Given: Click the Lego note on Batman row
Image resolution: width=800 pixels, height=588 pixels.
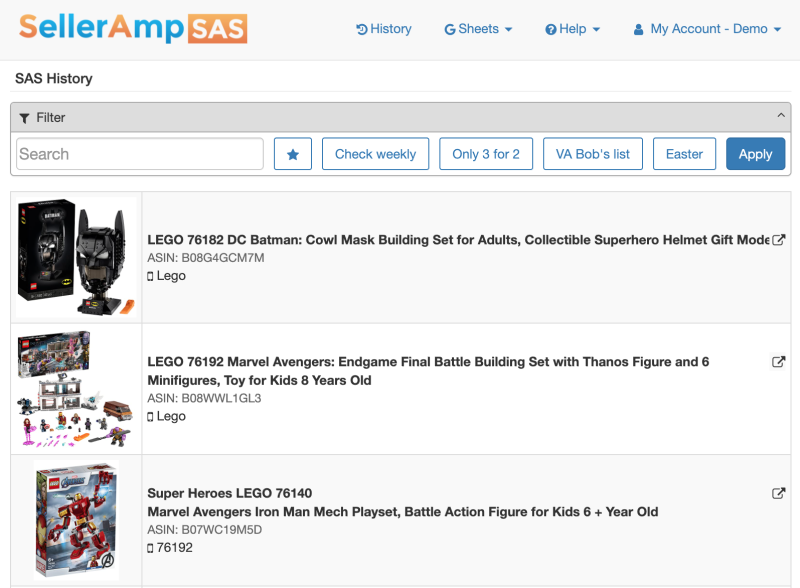Looking at the screenshot, I should pos(166,276).
